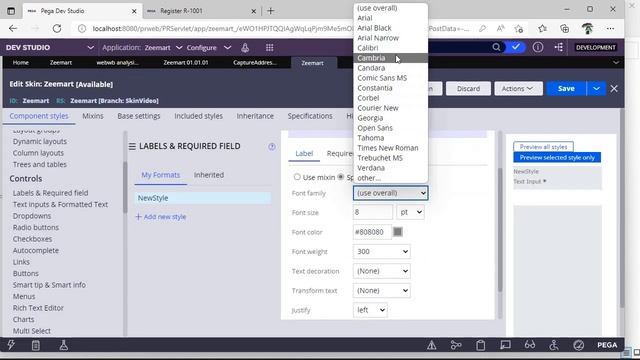
Task: Switch to the Mixins tab
Action: click(93, 116)
